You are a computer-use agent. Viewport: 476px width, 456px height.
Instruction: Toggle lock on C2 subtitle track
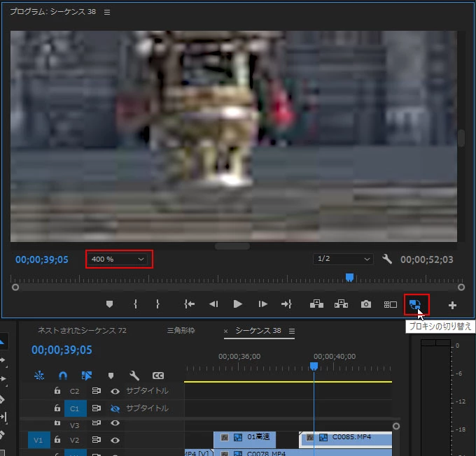tap(57, 390)
